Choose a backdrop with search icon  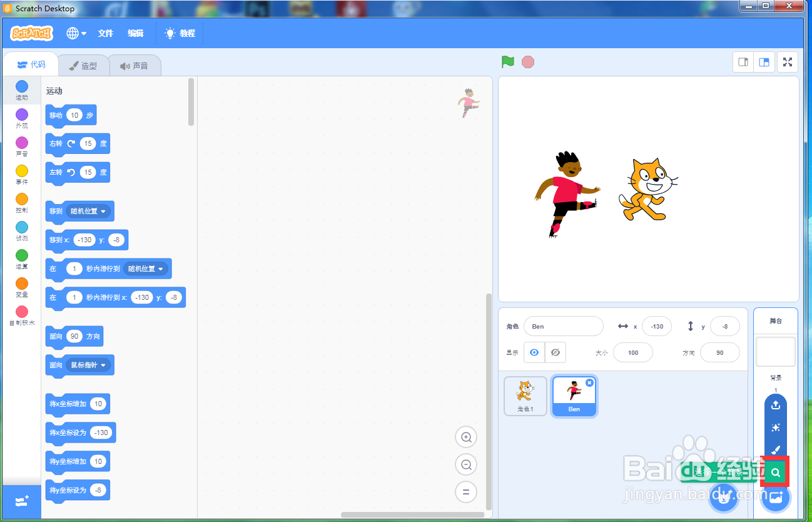point(776,473)
